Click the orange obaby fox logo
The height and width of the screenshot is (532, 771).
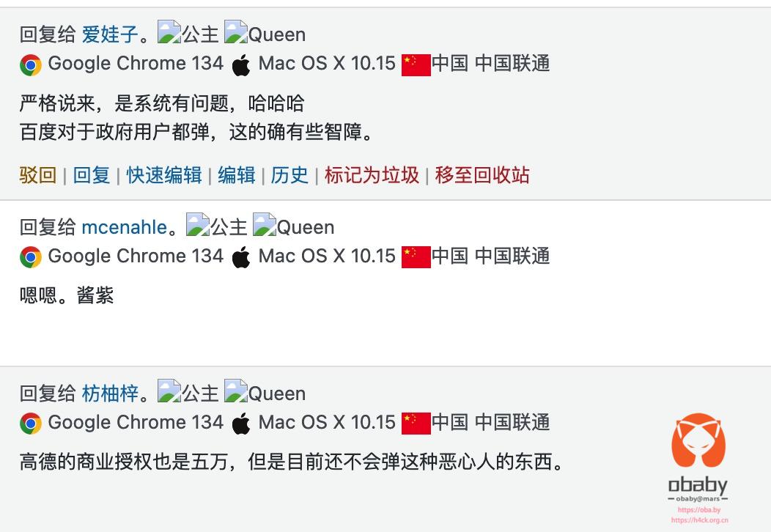click(x=698, y=443)
